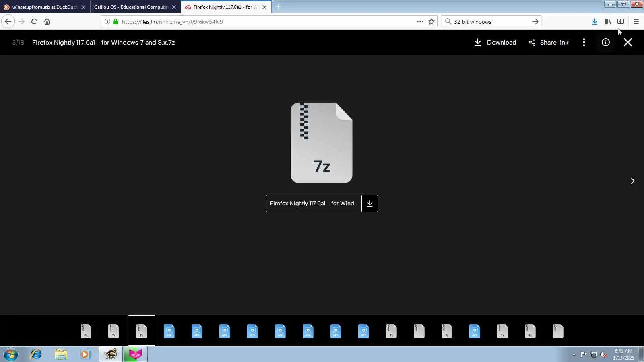This screenshot has height=362, width=644.
Task: Click the pink app icon on taskbar
Action: [136, 354]
